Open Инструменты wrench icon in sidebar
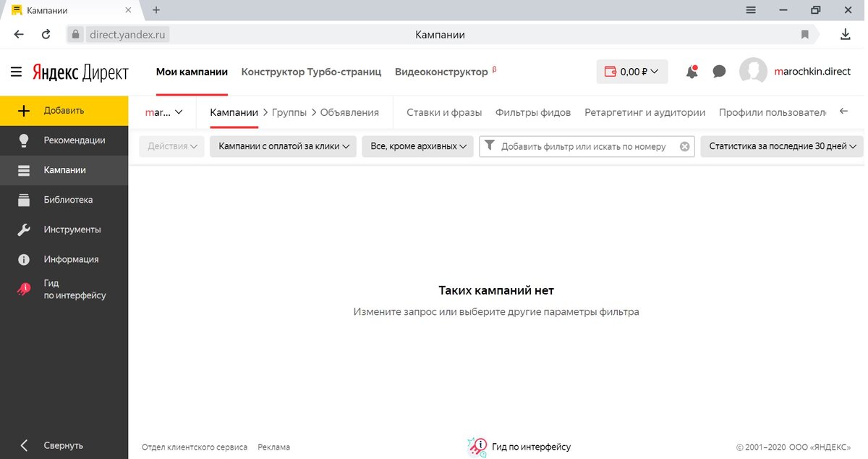 point(24,229)
